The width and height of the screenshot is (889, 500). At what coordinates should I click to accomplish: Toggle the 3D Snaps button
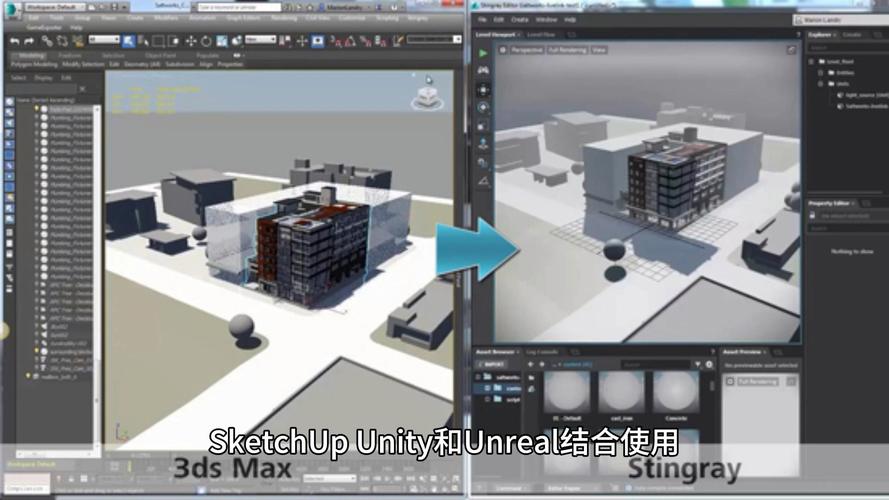click(336, 41)
